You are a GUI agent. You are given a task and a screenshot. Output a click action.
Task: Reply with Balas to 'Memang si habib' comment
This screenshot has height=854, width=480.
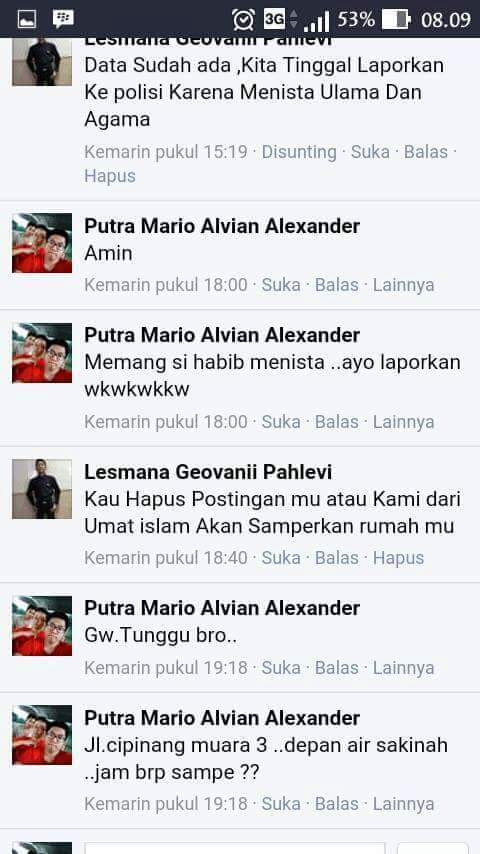337,422
